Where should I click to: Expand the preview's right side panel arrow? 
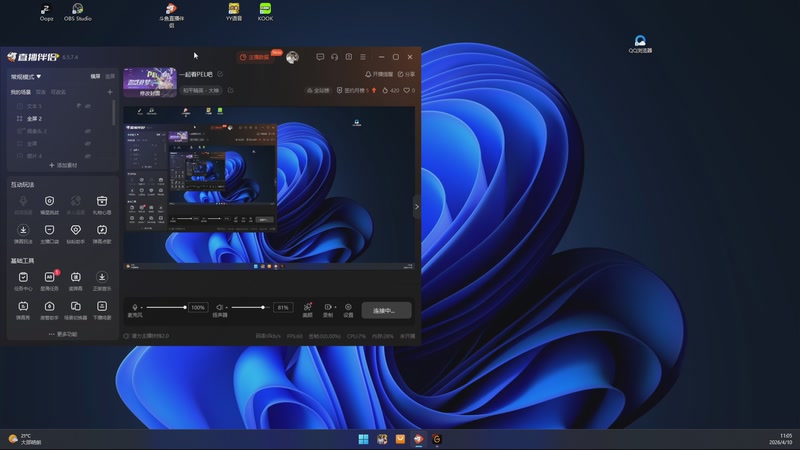[x=416, y=207]
